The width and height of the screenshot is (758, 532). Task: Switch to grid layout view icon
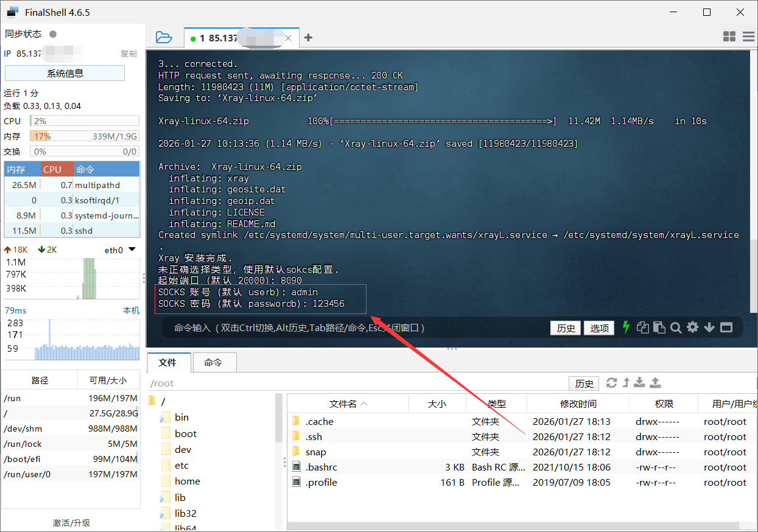729,37
